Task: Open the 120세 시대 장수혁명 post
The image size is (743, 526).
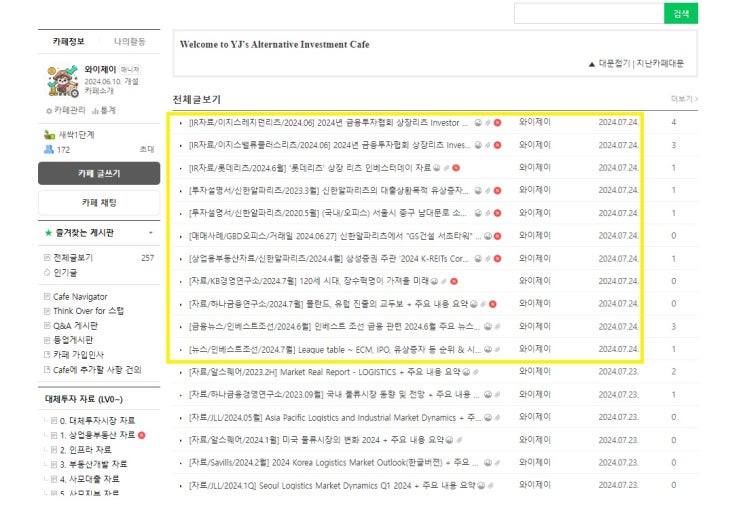Action: pyautogui.click(x=309, y=281)
